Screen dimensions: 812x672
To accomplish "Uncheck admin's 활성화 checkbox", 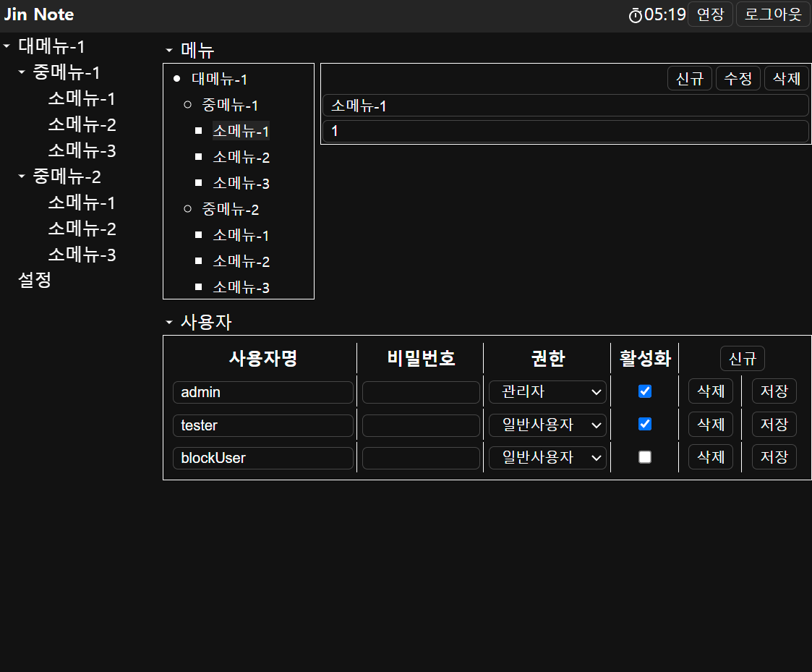I will (644, 391).
